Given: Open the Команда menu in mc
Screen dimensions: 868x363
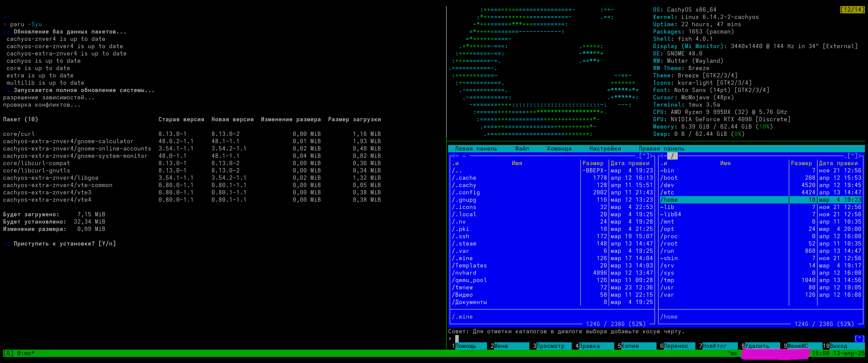Looking at the screenshot, I should tap(559, 148).
